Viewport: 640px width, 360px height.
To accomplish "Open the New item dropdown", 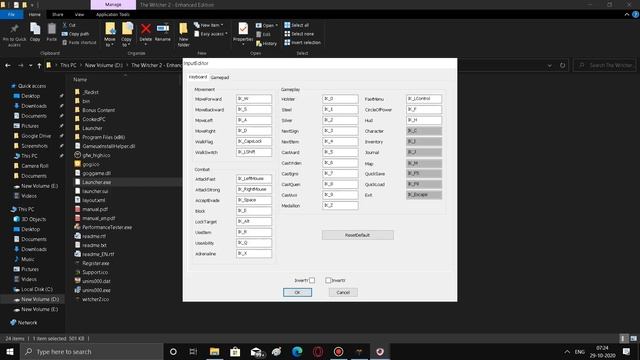I will point(209,25).
